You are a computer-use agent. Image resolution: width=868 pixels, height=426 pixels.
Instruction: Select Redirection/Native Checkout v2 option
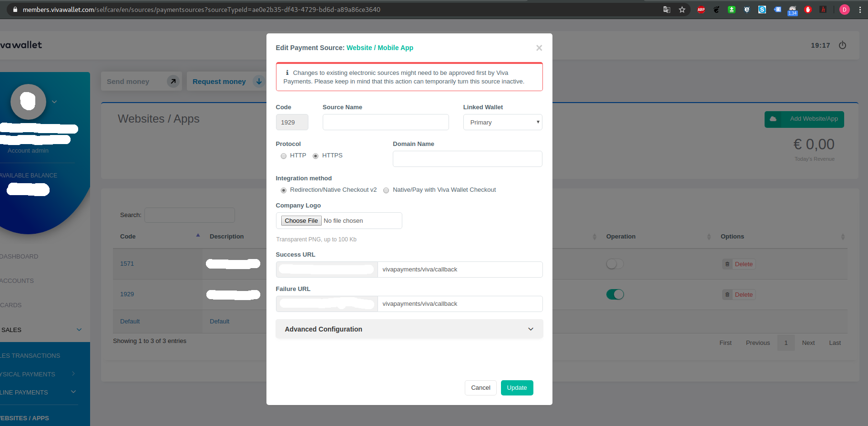pyautogui.click(x=284, y=190)
